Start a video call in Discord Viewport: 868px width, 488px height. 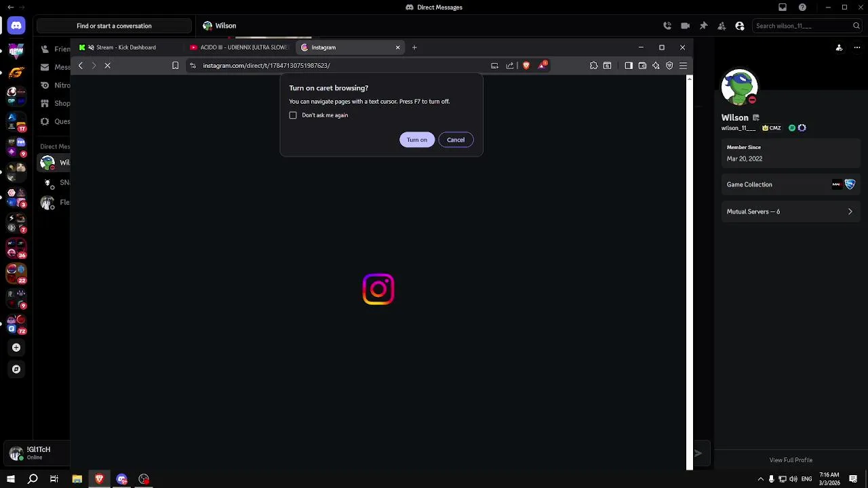point(686,26)
